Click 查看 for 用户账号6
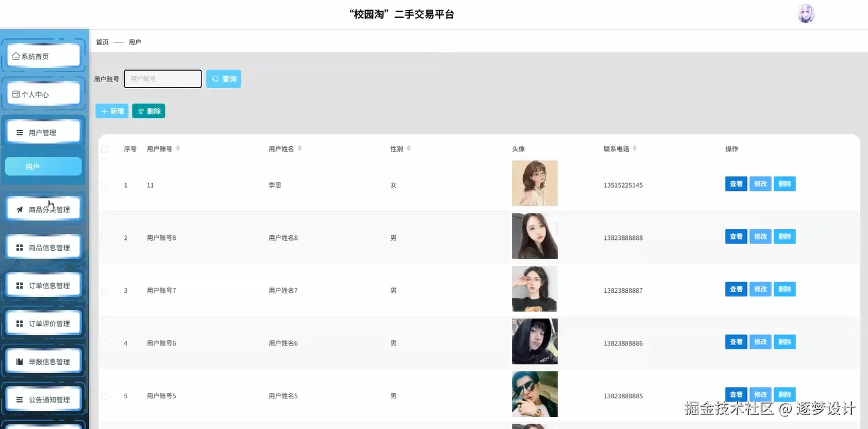 736,342
